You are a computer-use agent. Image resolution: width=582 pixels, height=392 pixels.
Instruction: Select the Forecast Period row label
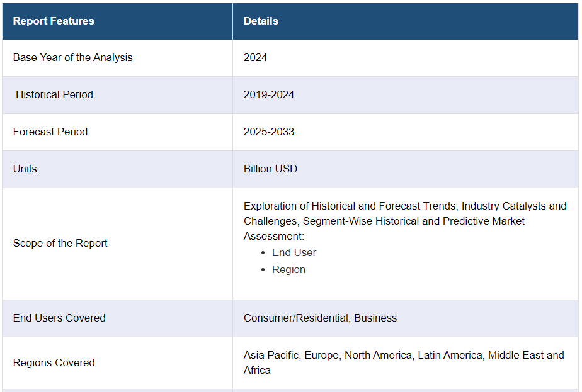pos(50,132)
